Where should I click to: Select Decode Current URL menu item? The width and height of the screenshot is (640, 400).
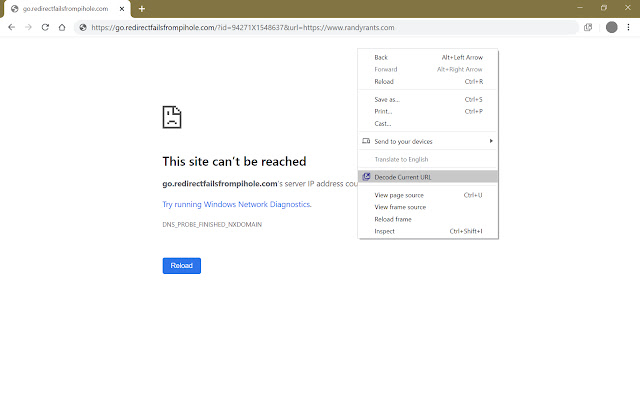(x=428, y=177)
